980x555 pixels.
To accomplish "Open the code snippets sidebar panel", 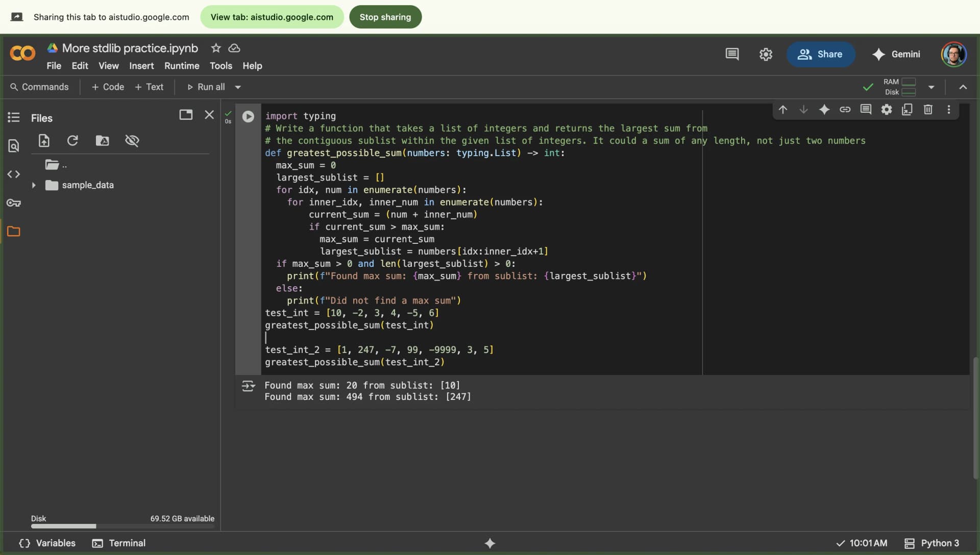I will [14, 174].
